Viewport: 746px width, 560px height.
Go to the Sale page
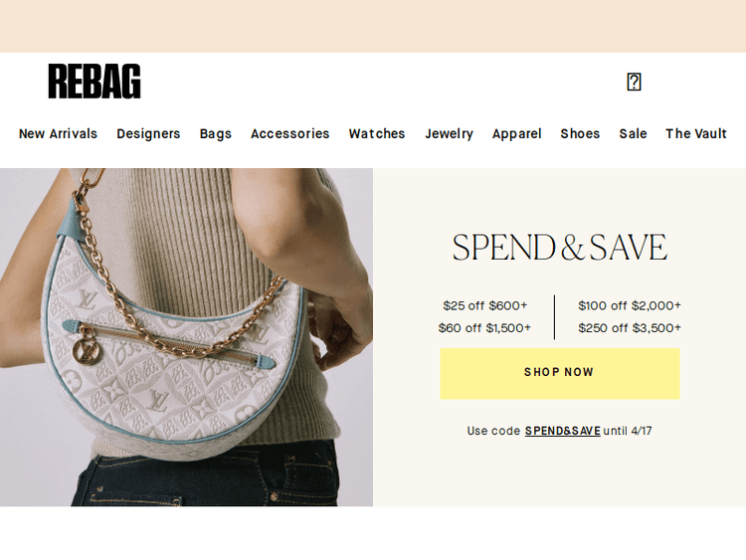click(x=633, y=133)
